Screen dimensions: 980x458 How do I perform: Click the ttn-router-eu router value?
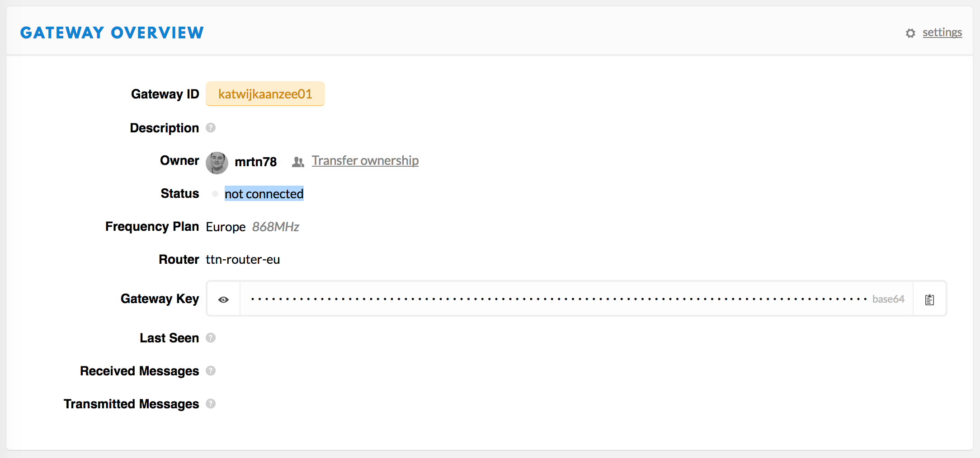(243, 260)
